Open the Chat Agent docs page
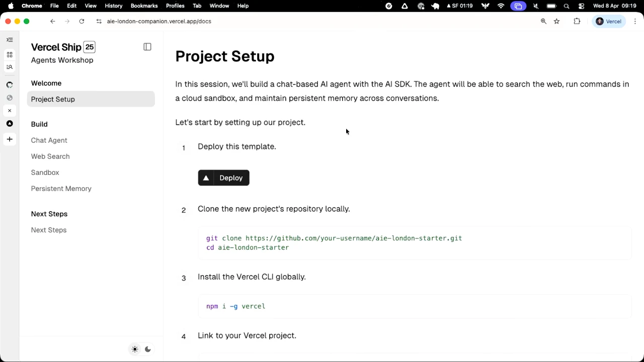 (49, 140)
